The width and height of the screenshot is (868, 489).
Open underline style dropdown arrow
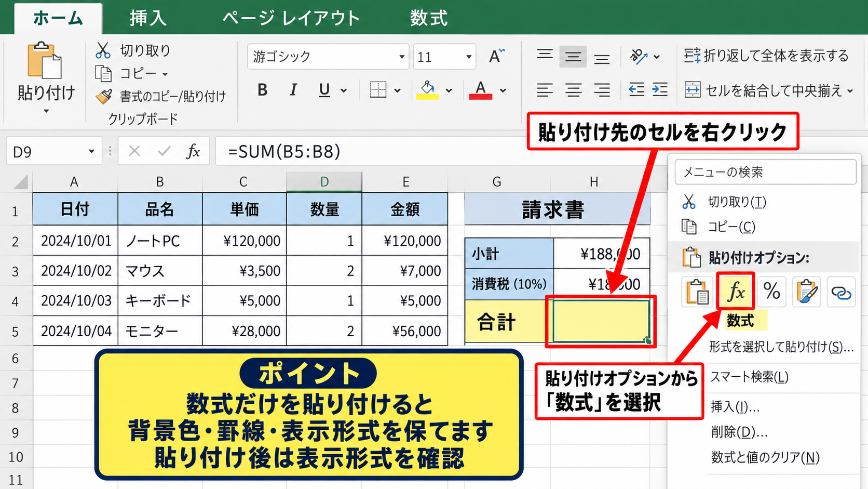tap(344, 90)
